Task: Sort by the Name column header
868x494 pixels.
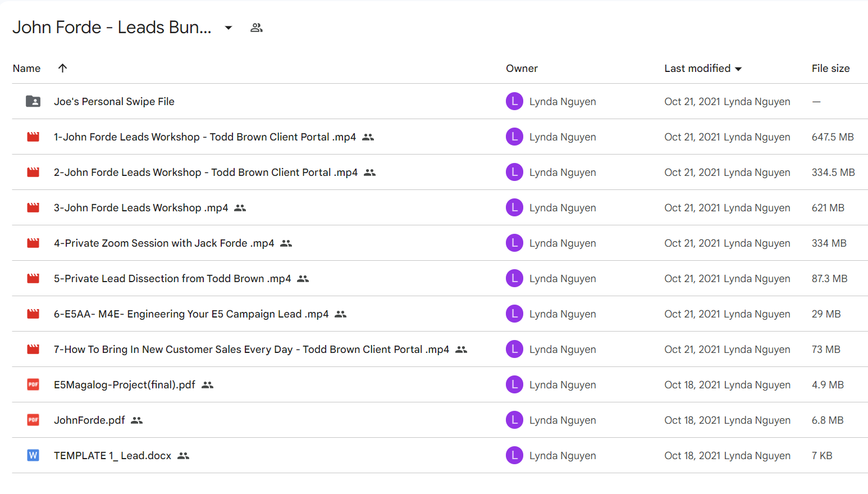Action: click(26, 68)
